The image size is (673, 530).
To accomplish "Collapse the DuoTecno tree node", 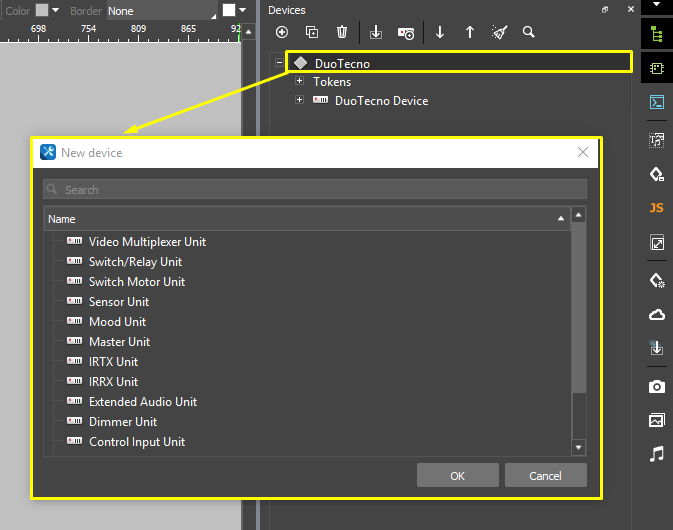I will (279, 63).
